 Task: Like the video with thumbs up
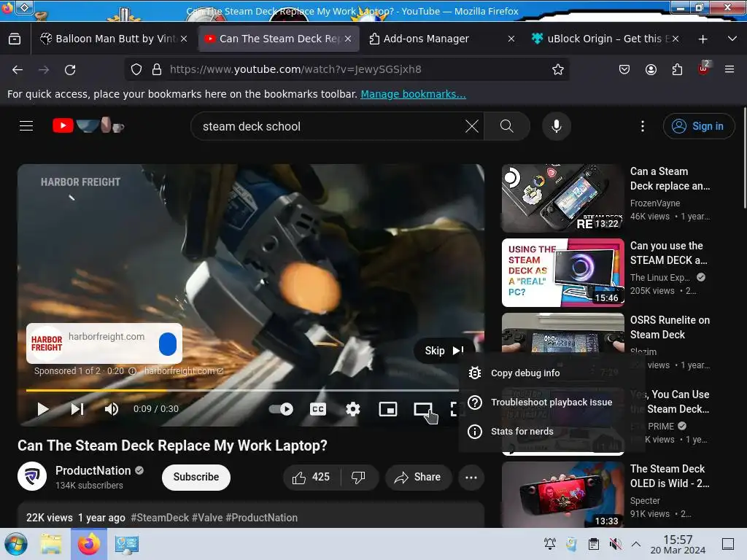312,477
